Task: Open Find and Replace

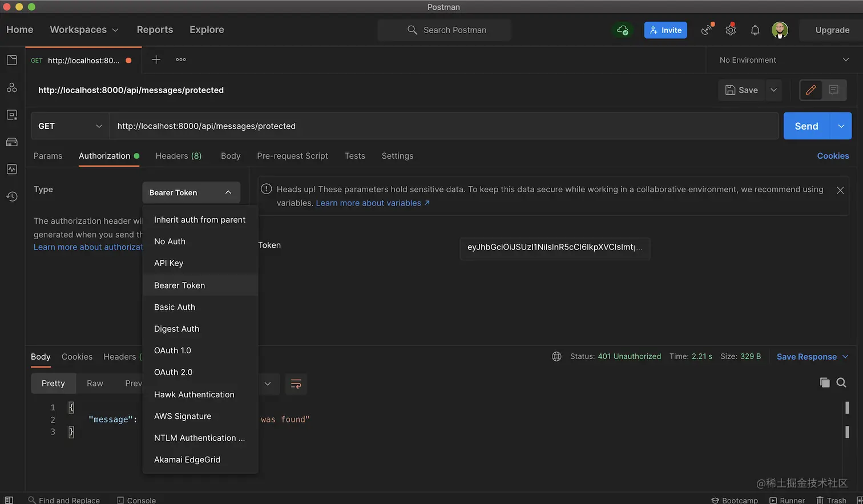Action: coord(64,500)
